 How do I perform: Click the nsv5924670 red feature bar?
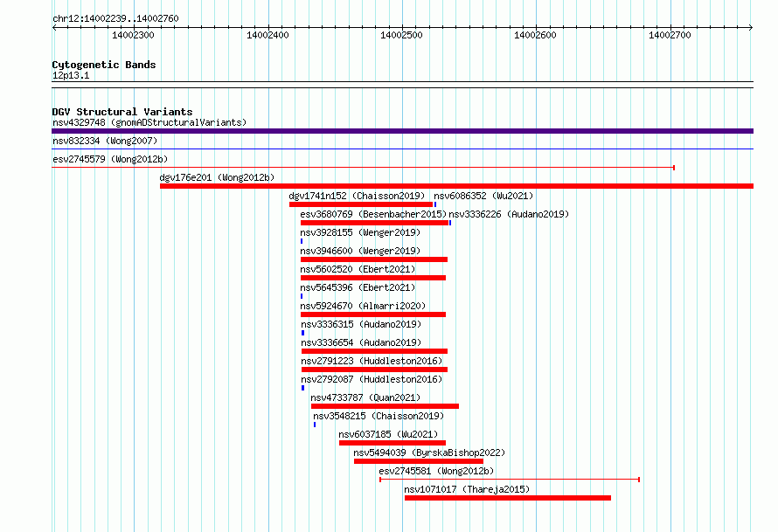tap(373, 314)
